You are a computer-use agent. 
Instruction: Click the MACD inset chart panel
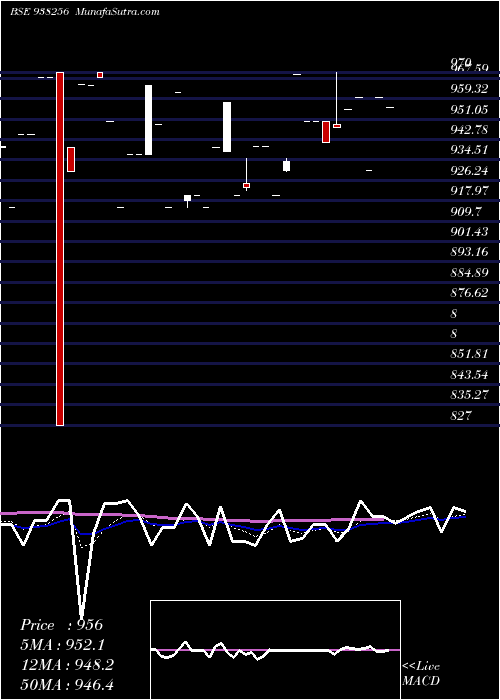pos(275,650)
